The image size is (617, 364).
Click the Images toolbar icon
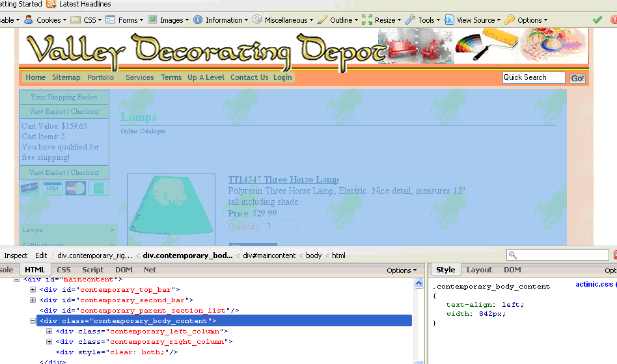point(152,20)
